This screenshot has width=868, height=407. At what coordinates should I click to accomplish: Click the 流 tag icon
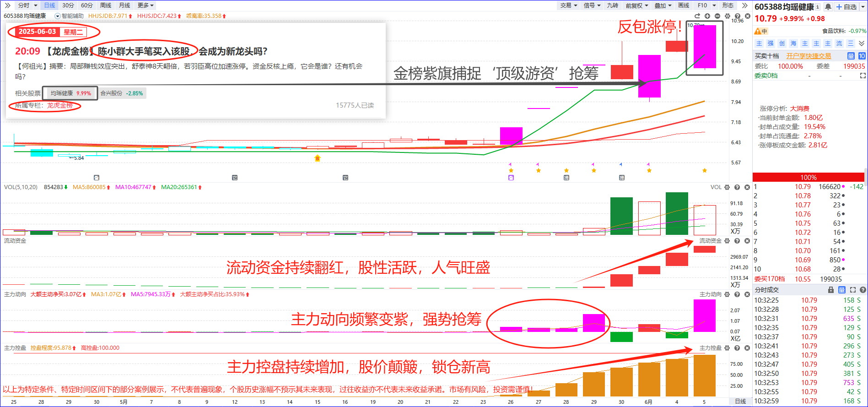click(839, 43)
